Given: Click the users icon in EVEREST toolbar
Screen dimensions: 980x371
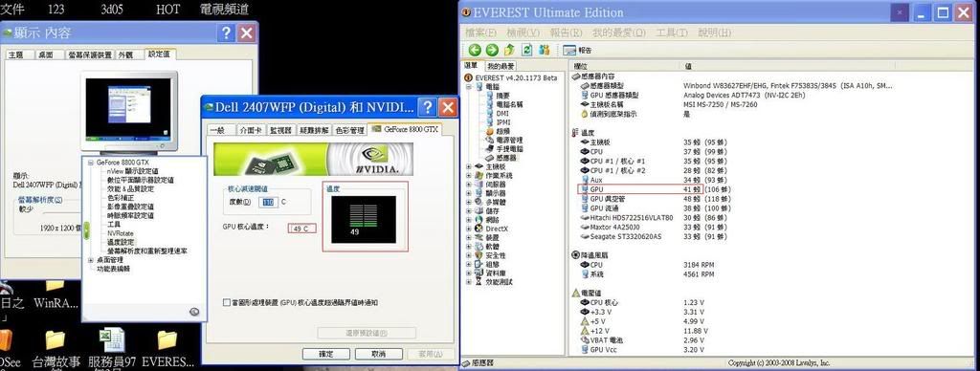Looking at the screenshot, I should coord(544,50).
